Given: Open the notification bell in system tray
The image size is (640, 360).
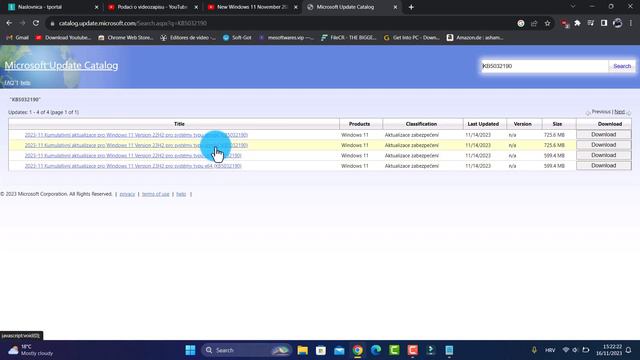Looking at the screenshot, I should pos(628,350).
